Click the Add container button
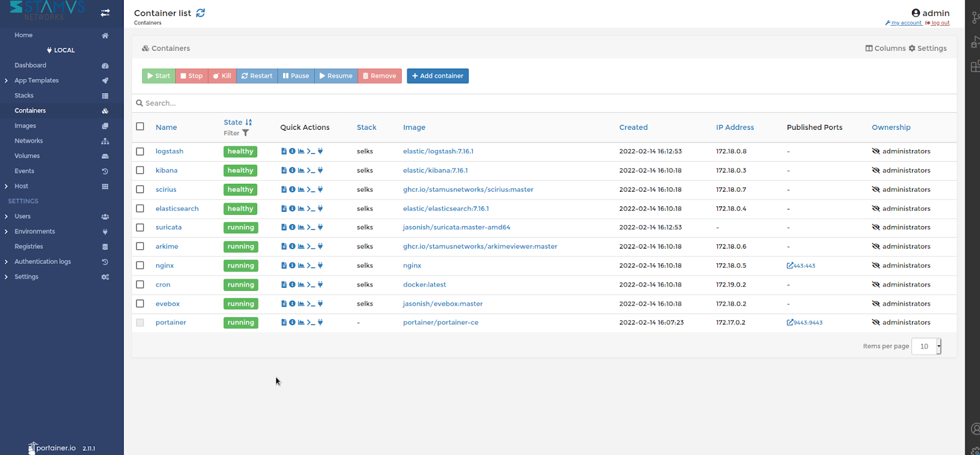This screenshot has width=980, height=455. coord(438,76)
